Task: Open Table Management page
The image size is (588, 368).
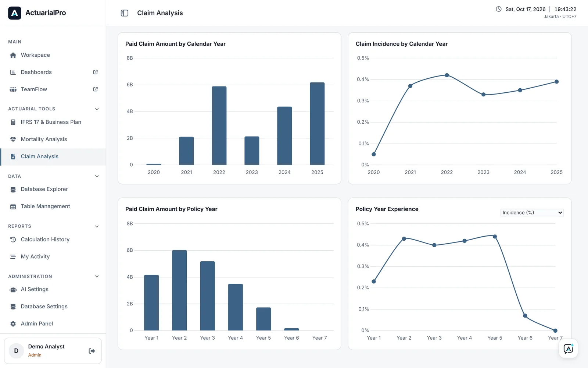Action: tap(53, 206)
